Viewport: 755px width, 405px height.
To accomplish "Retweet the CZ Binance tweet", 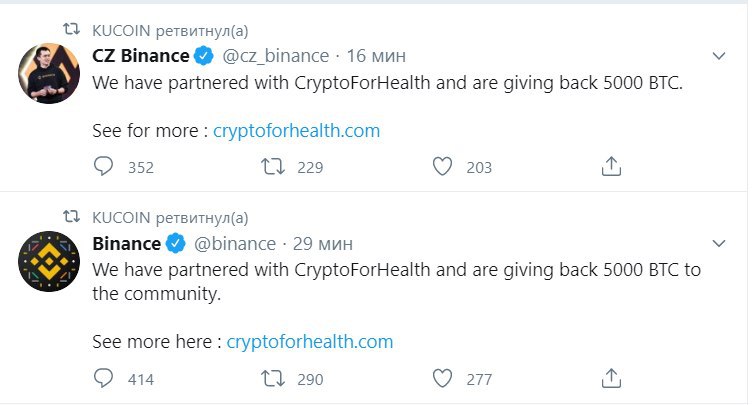I will tap(273, 167).
